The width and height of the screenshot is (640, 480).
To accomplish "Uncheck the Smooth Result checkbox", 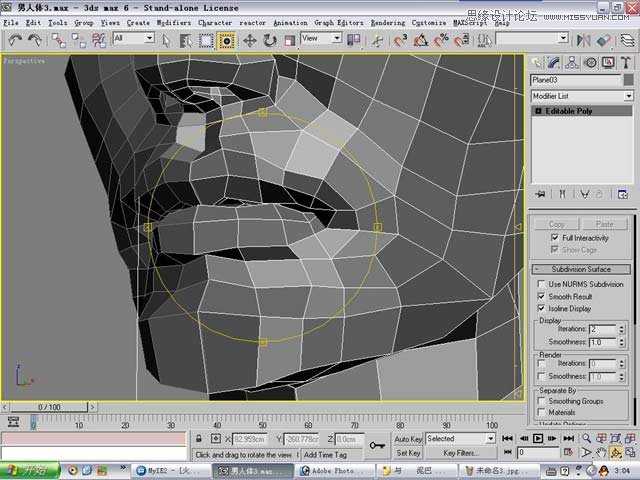I will pos(541,296).
